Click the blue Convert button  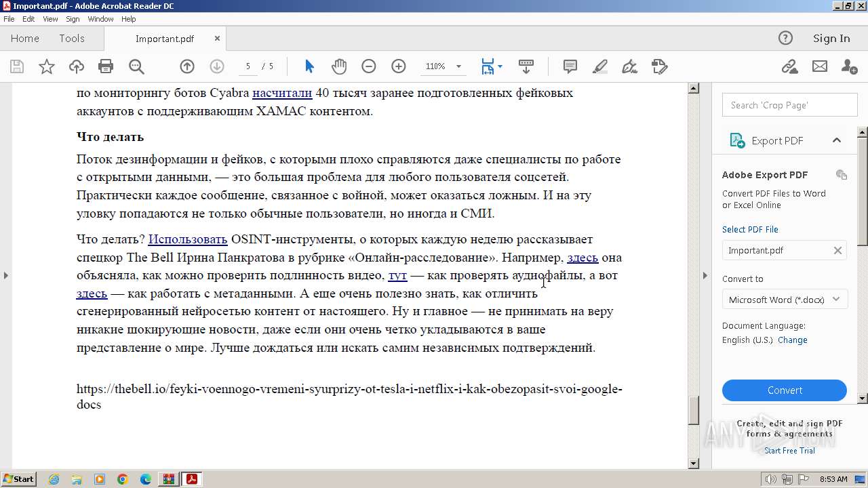coord(785,390)
